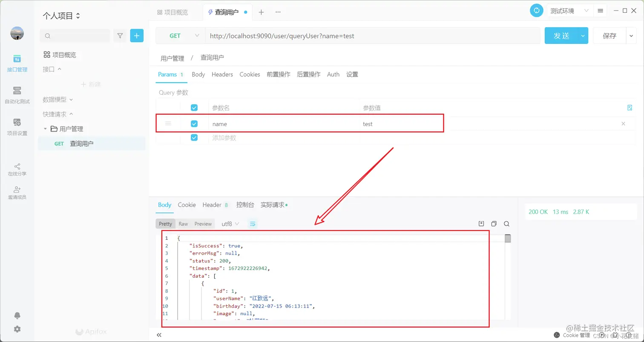Open 在线分享 sharing option
This screenshot has height=342, width=644.
[x=17, y=170]
